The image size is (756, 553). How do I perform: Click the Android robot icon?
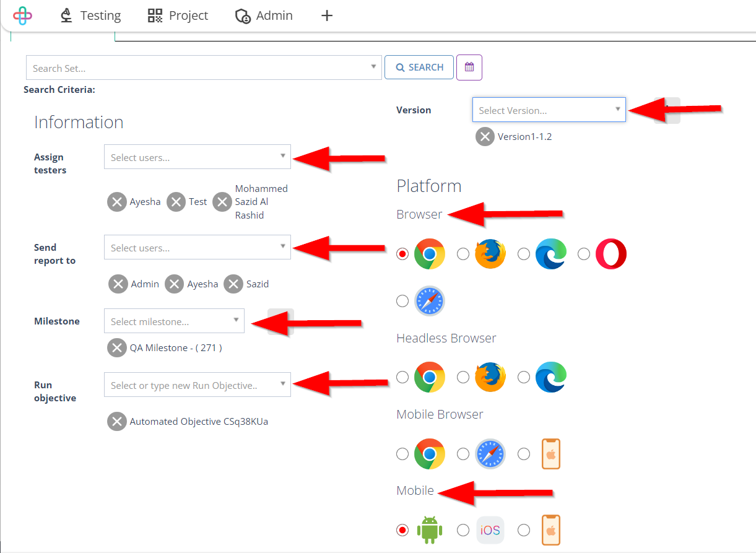click(430, 530)
